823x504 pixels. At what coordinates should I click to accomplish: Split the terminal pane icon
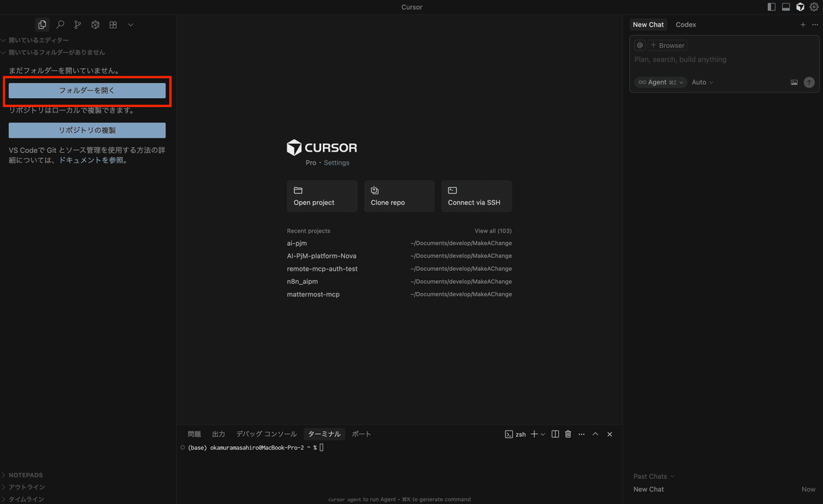556,434
